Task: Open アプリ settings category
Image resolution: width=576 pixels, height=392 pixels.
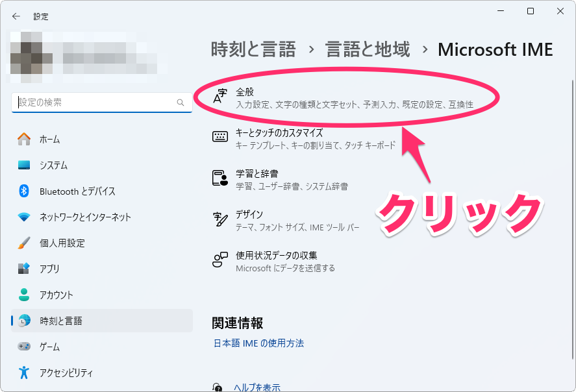Action: (x=49, y=269)
